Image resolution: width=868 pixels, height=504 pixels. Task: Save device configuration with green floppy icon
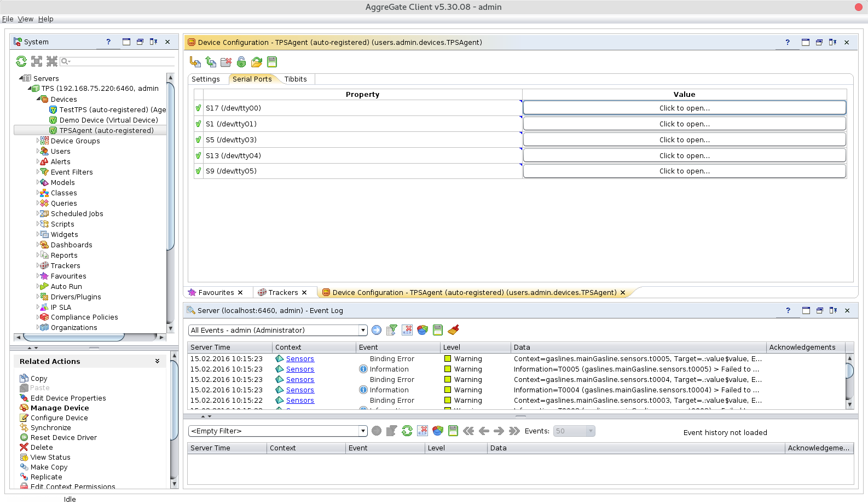click(x=272, y=62)
